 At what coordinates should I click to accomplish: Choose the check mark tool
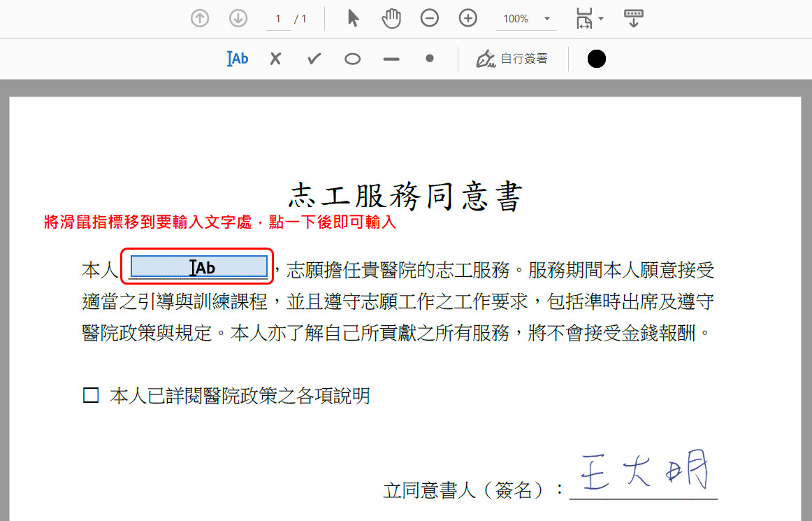coord(314,59)
